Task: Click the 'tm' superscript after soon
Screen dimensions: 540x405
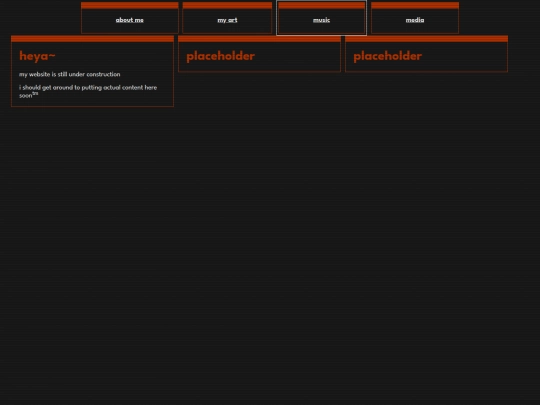Action: pyautogui.click(x=35, y=93)
